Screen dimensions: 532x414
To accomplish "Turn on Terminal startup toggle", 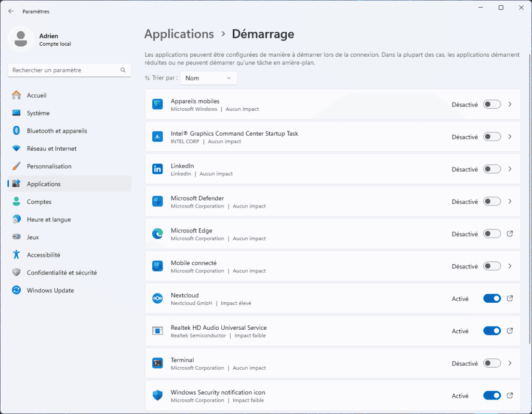I will coord(492,363).
